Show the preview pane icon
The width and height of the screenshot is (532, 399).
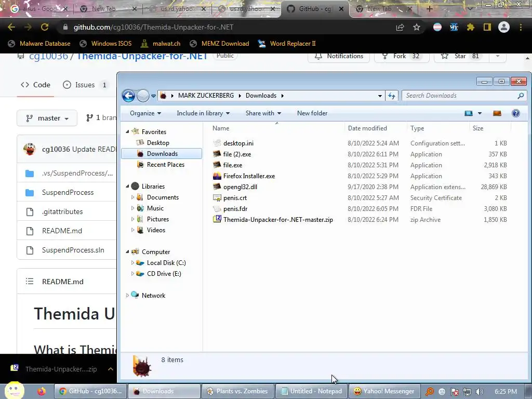(497, 113)
